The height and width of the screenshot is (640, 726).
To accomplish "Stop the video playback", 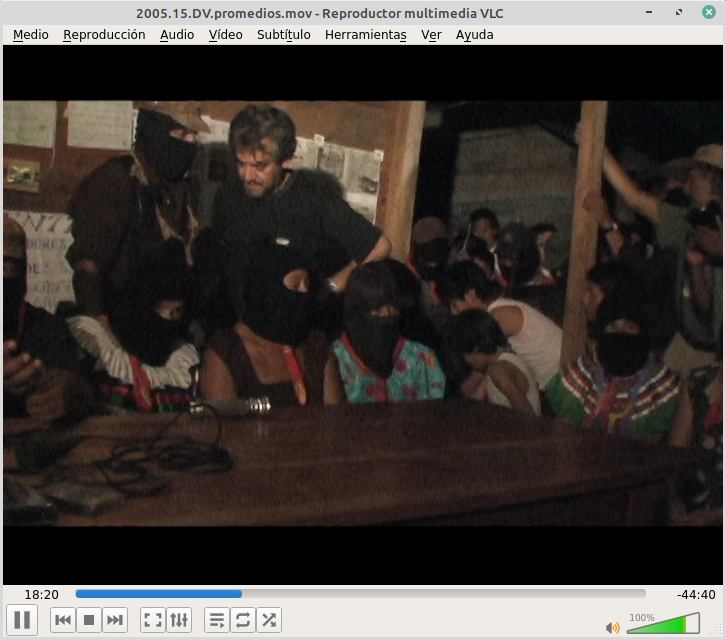I will click(x=89, y=620).
